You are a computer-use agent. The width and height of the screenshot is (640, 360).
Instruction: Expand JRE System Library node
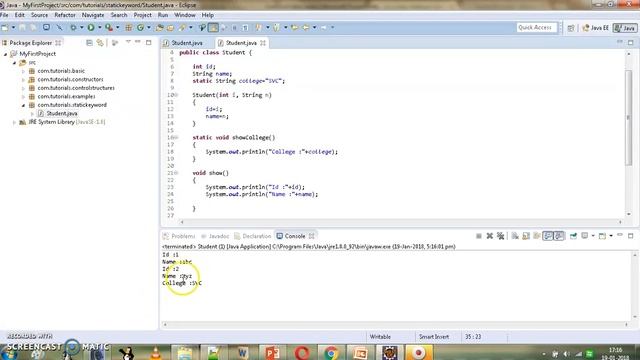point(14,122)
